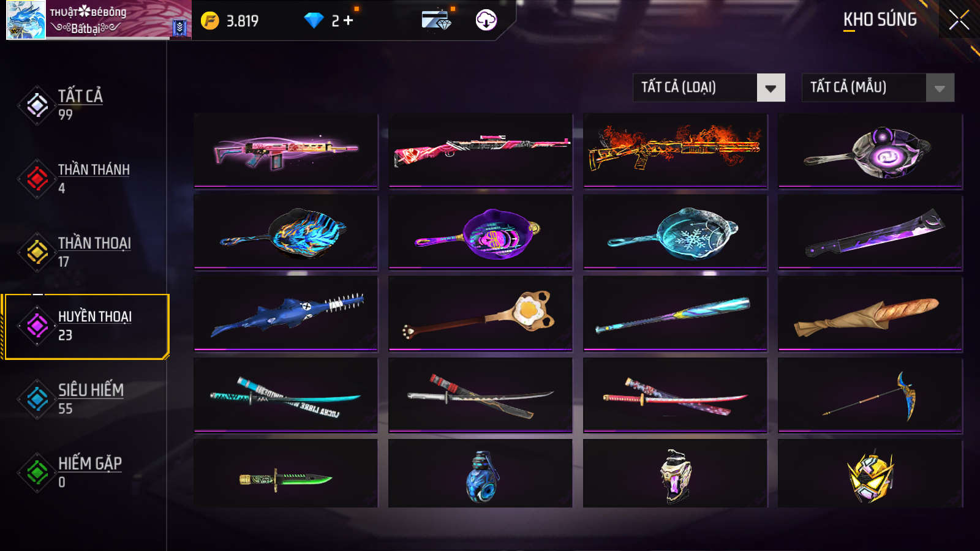Select the fried egg spatula skin
This screenshot has height=551, width=980.
pyautogui.click(x=480, y=313)
